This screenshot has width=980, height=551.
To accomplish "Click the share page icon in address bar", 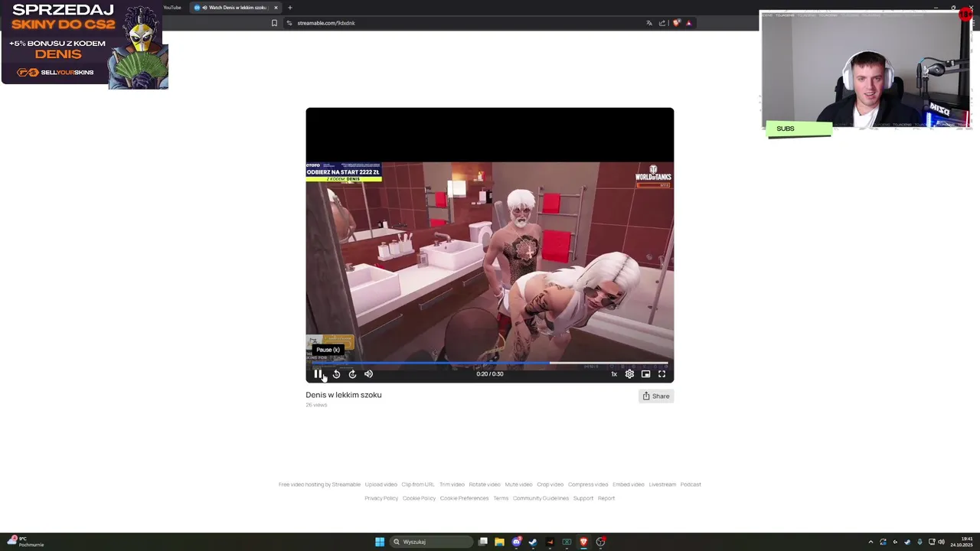I will click(x=662, y=23).
